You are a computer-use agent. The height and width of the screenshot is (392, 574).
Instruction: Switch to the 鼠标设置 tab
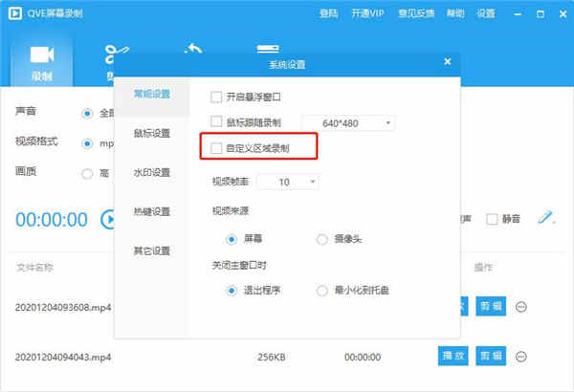(x=152, y=133)
